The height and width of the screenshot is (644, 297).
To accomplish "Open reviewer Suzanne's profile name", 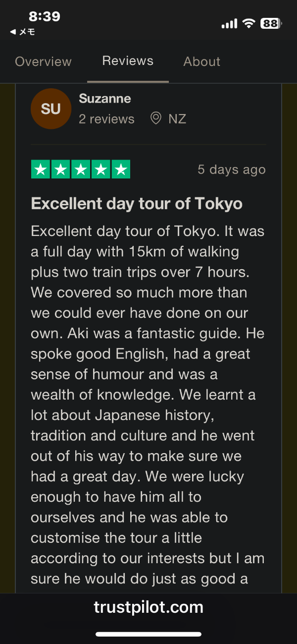I will tap(105, 98).
